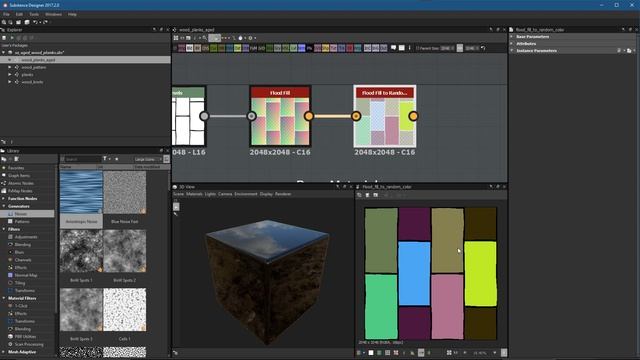The image size is (640, 360).
Task: Collapse the Generators category
Action: 4,206
